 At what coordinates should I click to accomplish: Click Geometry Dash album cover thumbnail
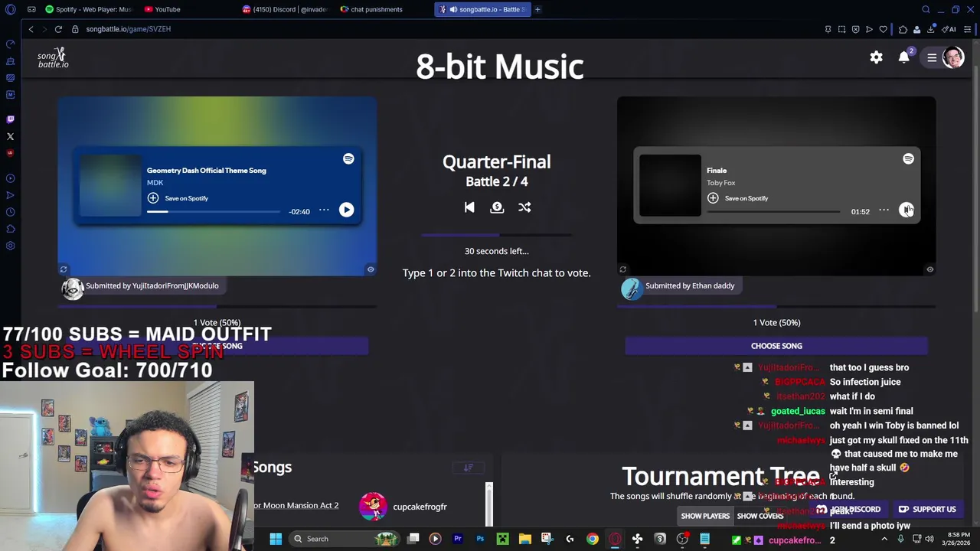(110, 185)
